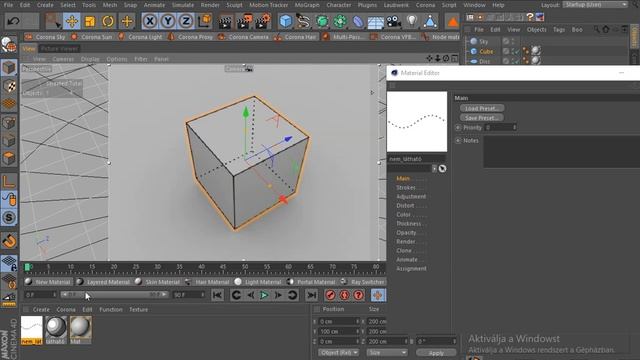Select the Thickness channel

pyautogui.click(x=409, y=224)
